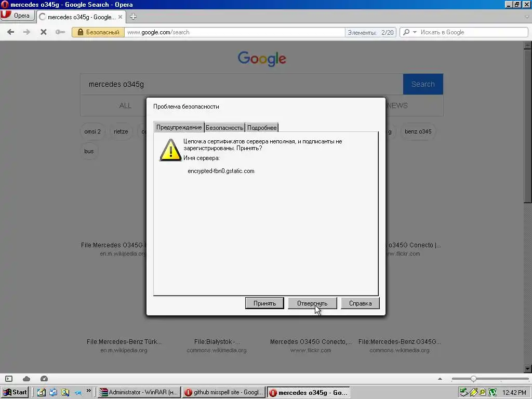Click the Отвергнуть button
Viewport: 532px width, 399px height.
point(312,303)
